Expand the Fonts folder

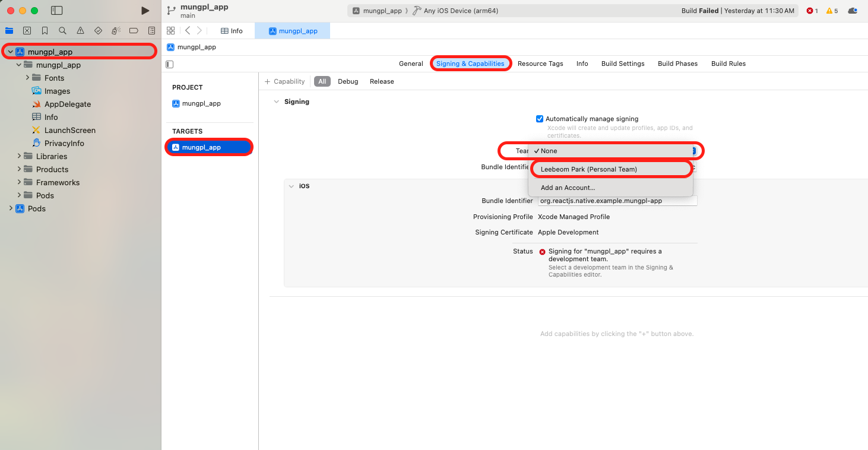[27, 78]
